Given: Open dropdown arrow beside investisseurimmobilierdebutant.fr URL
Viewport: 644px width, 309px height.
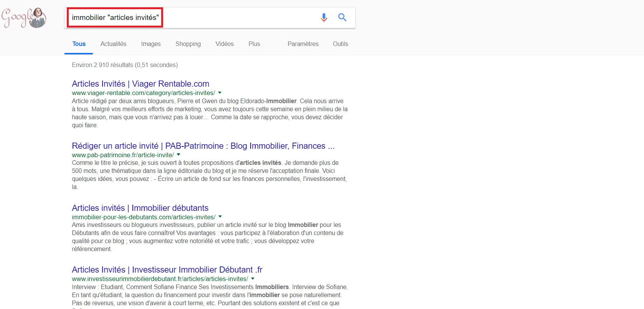Looking at the screenshot, I should pos(253,279).
